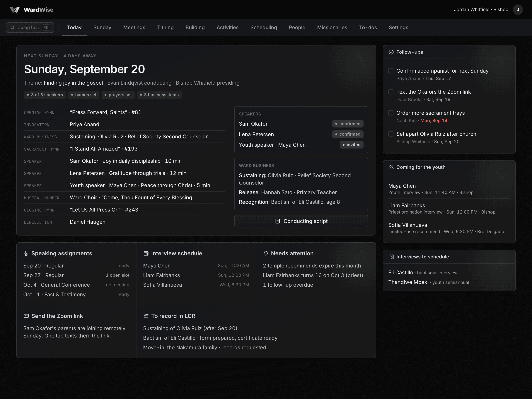The width and height of the screenshot is (532, 399).
Task: Click the Benediction Daniel Haugen row
Action: 125,222
